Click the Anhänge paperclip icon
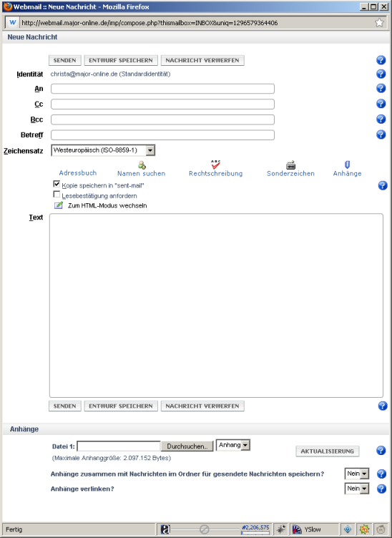 (x=347, y=165)
